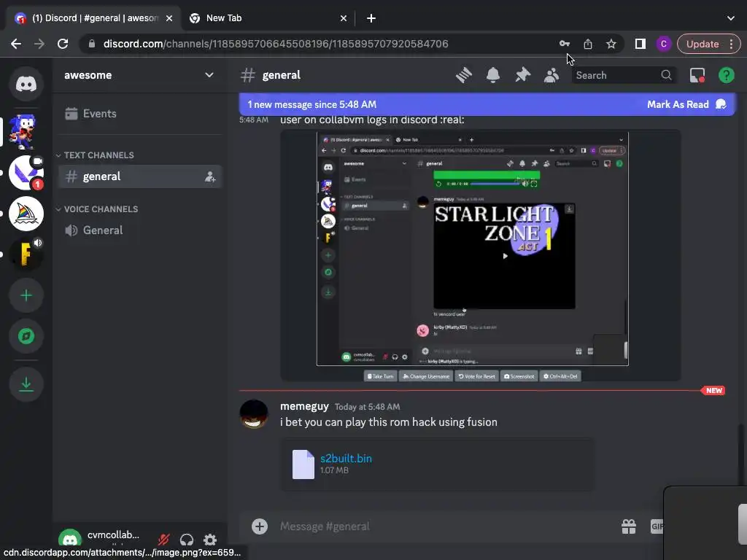The width and height of the screenshot is (747, 560).
Task: Click memeguy username in the message
Action: coord(304,406)
